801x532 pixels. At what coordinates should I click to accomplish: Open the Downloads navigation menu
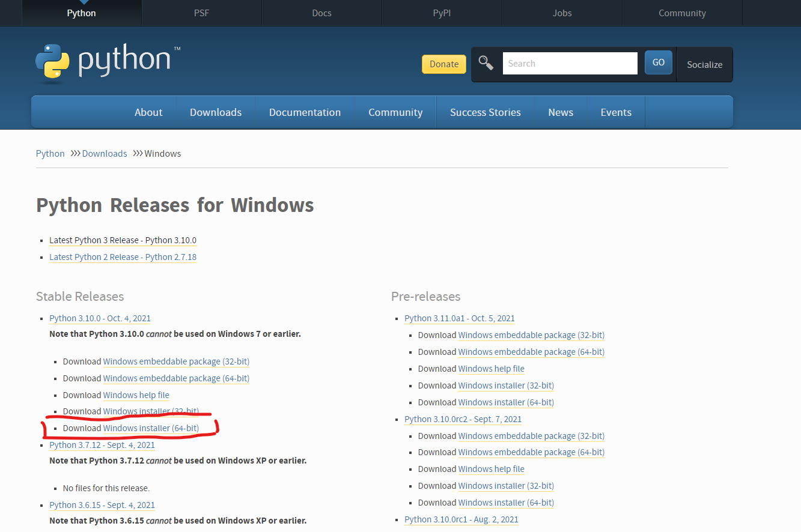(x=216, y=112)
